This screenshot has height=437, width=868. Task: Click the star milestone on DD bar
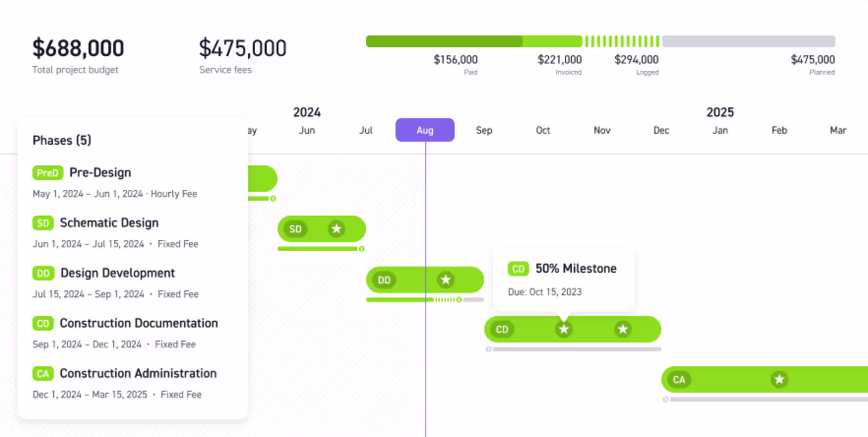coord(446,280)
